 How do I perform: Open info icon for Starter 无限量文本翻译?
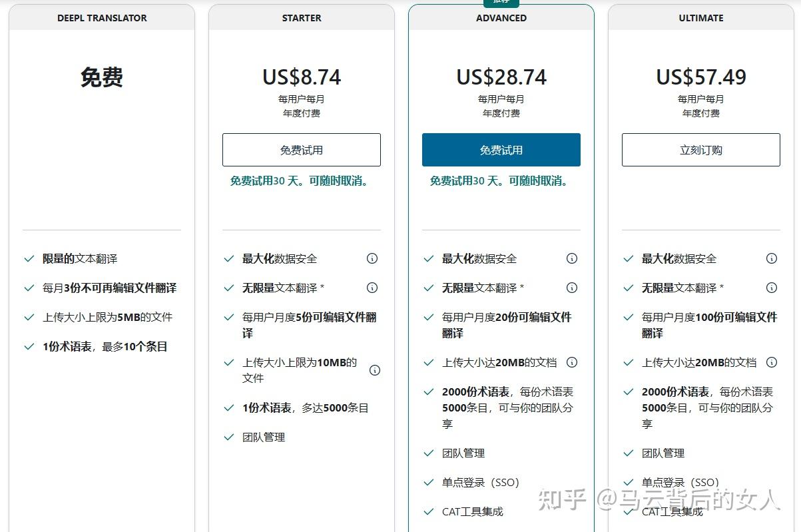click(372, 288)
